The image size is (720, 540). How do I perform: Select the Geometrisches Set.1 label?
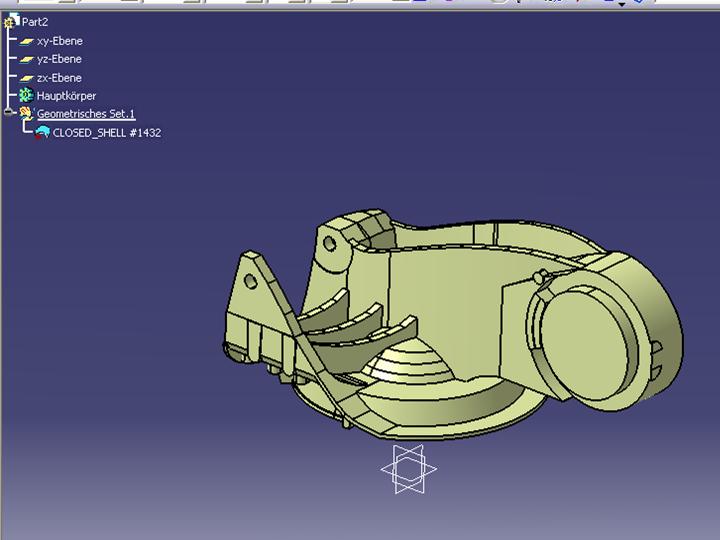pos(86,114)
